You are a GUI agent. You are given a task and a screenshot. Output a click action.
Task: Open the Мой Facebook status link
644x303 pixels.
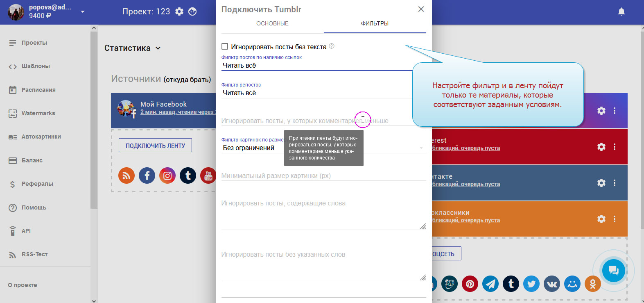coord(177,112)
